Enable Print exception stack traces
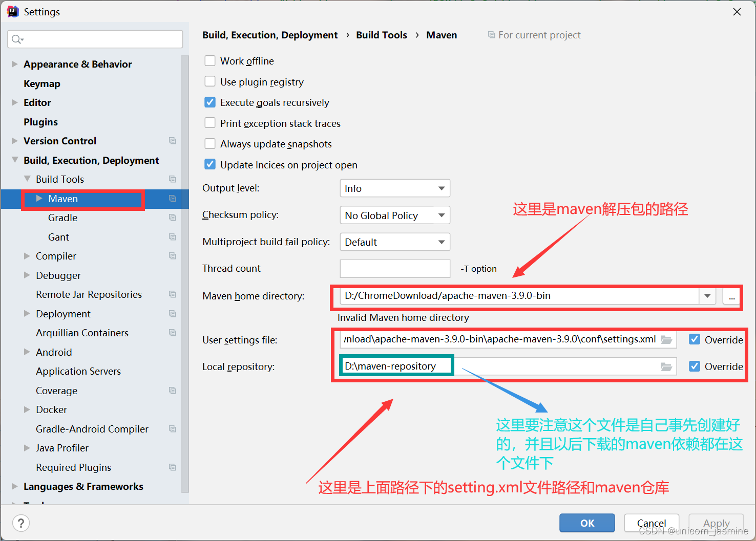This screenshot has height=541, width=756. click(210, 123)
